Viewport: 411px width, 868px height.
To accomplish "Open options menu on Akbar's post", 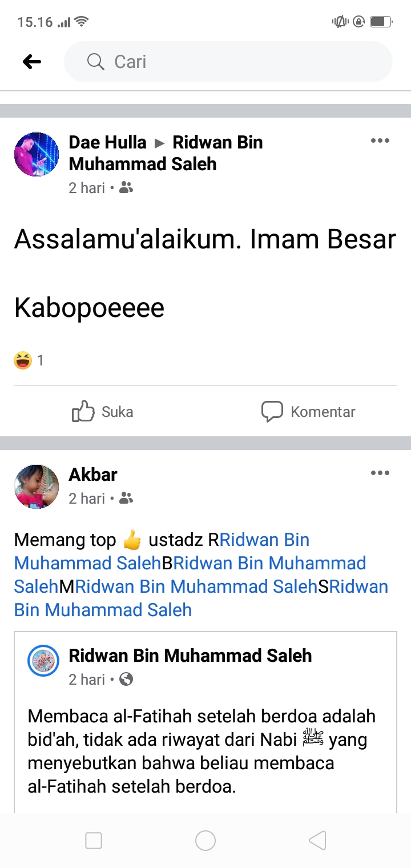I will pyautogui.click(x=380, y=473).
